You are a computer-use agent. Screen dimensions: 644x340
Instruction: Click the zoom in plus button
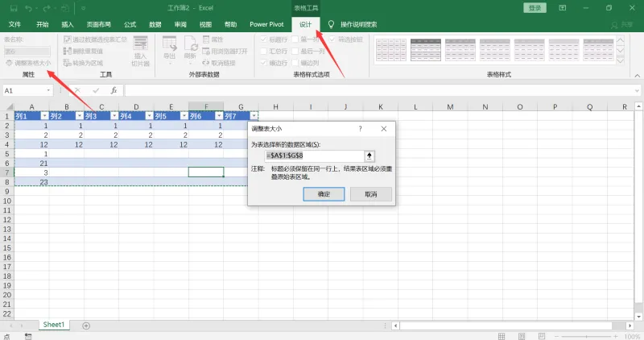coord(615,336)
